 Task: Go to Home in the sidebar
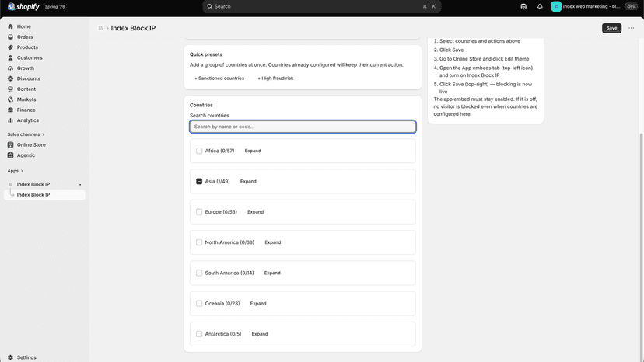tap(24, 26)
